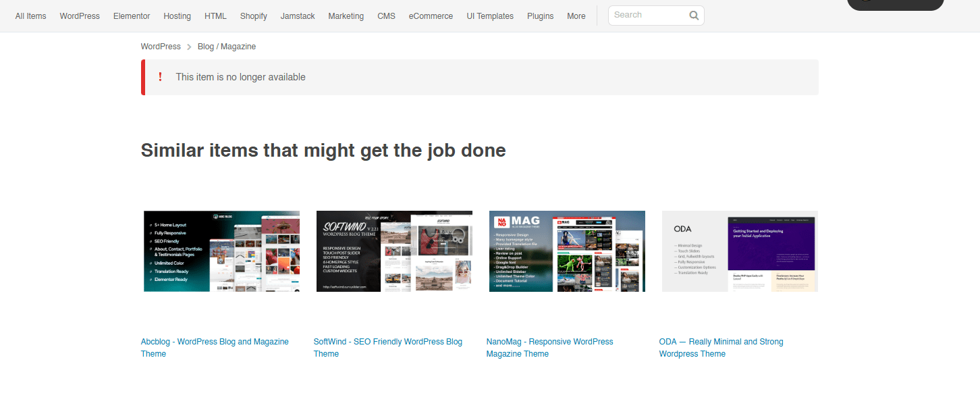Choose the Jamstack category
Viewport: 980px width, 410px height.
click(x=298, y=16)
